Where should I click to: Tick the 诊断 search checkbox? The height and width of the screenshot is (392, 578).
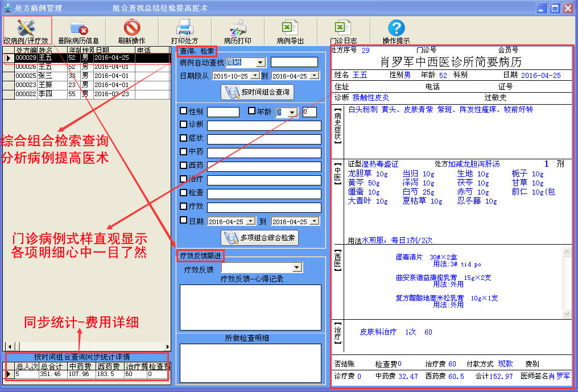pos(183,125)
